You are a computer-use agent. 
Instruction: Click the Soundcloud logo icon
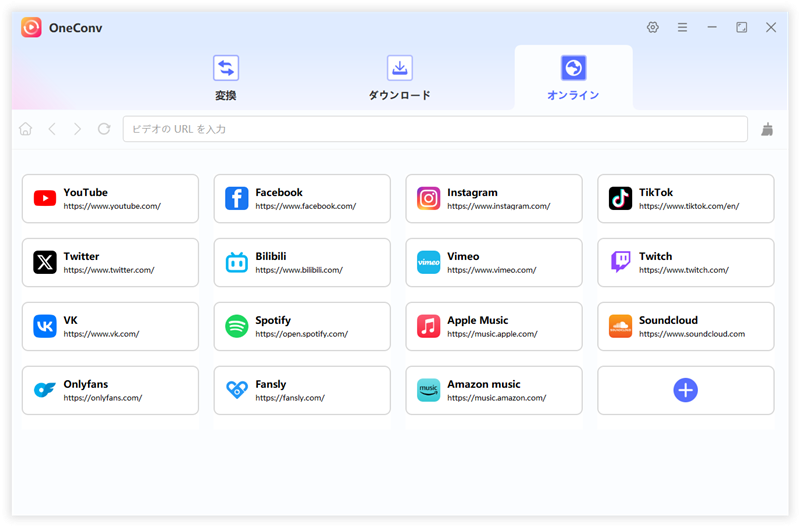[620, 326]
